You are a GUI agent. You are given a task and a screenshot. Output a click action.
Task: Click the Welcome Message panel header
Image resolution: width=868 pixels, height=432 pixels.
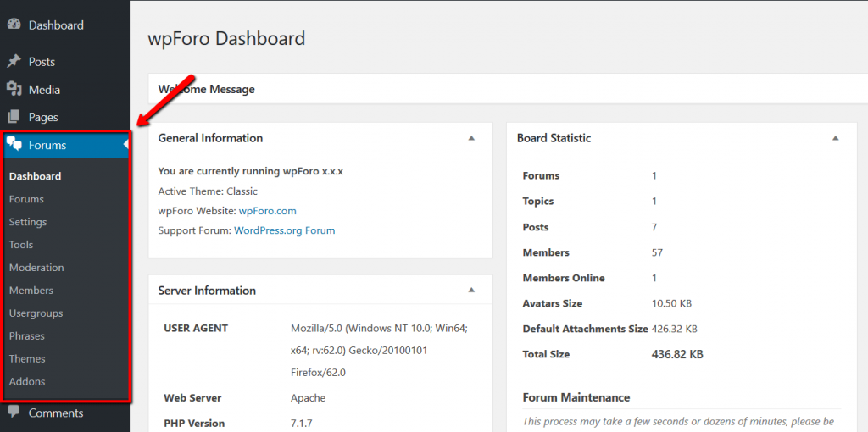(509, 89)
